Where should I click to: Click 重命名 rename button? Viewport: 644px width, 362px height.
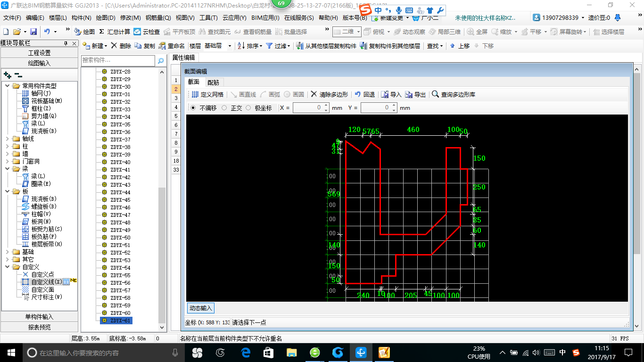pos(172,46)
